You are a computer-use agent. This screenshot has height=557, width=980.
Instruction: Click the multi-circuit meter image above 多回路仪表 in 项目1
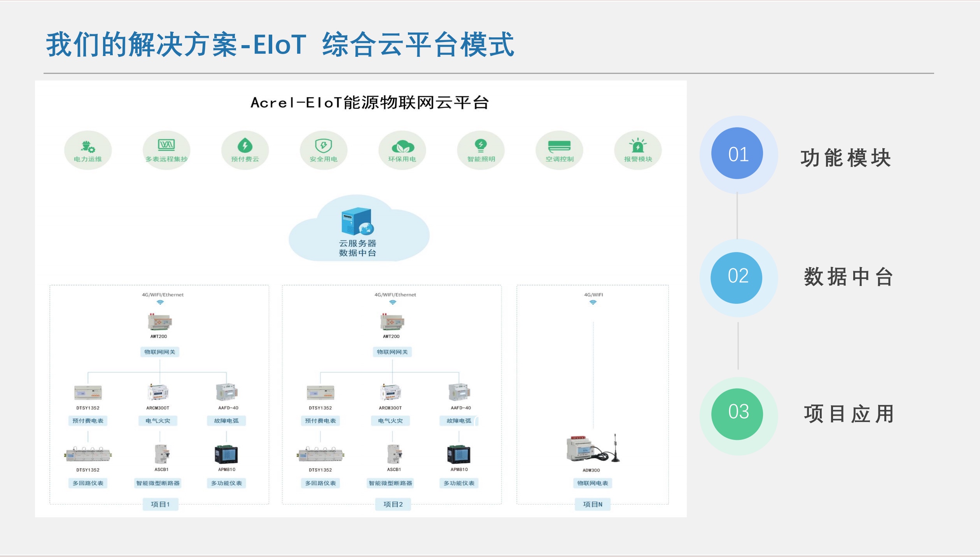pyautogui.click(x=88, y=454)
